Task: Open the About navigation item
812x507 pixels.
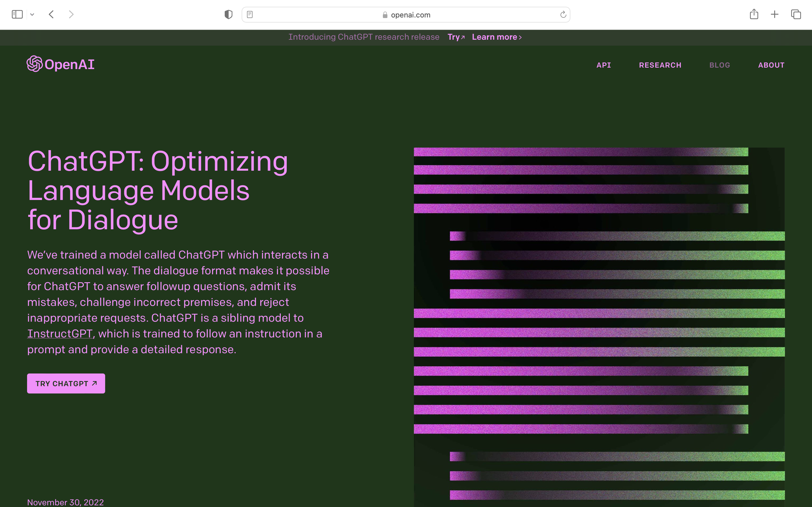Action: tap(771, 65)
